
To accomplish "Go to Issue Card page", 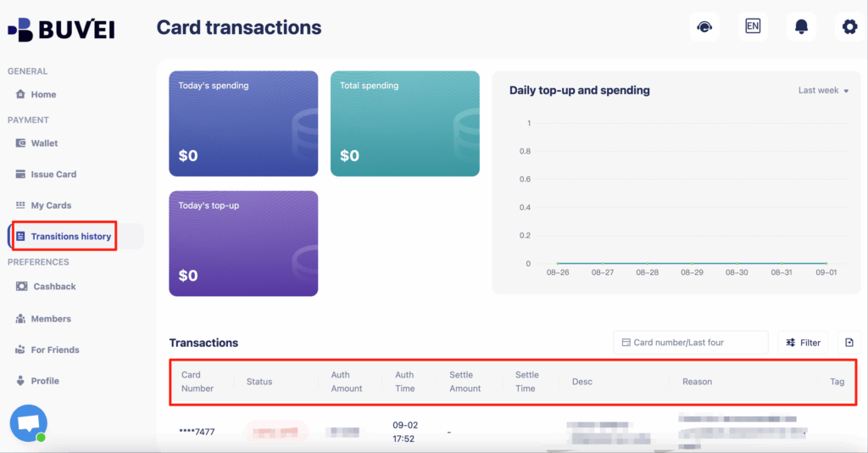I will (53, 175).
